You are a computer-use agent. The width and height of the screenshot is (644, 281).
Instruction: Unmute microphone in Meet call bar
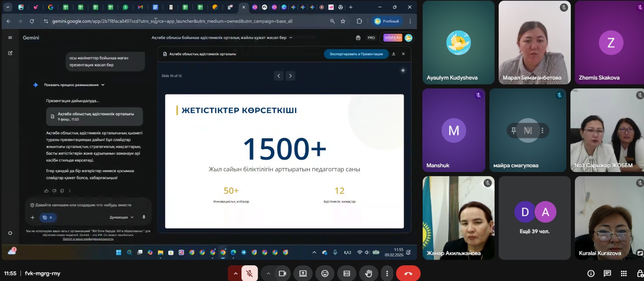[250, 273]
